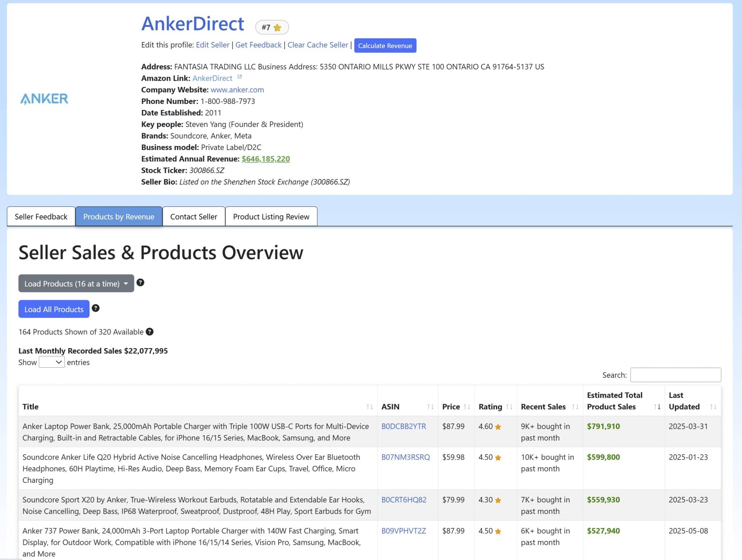Screen dimensions: 742x560
Task: Click the Edit Seller link
Action: (x=213, y=45)
